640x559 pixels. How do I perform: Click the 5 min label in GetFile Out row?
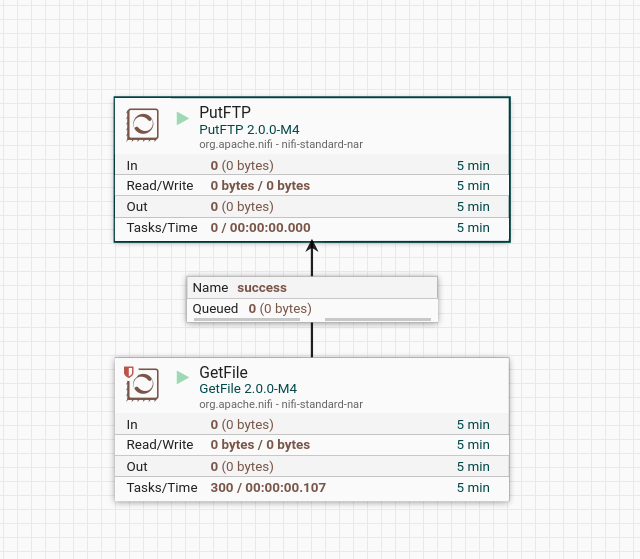[x=473, y=467]
